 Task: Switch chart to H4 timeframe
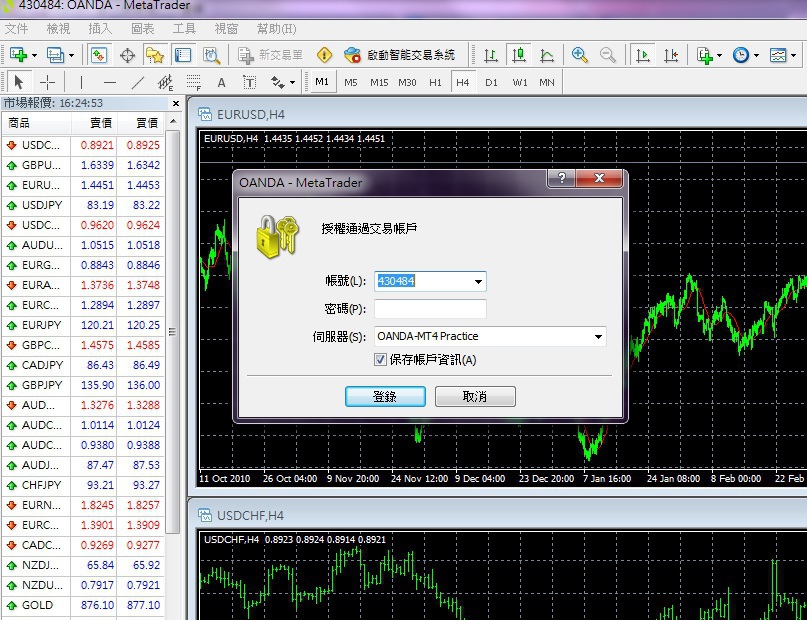pos(463,82)
